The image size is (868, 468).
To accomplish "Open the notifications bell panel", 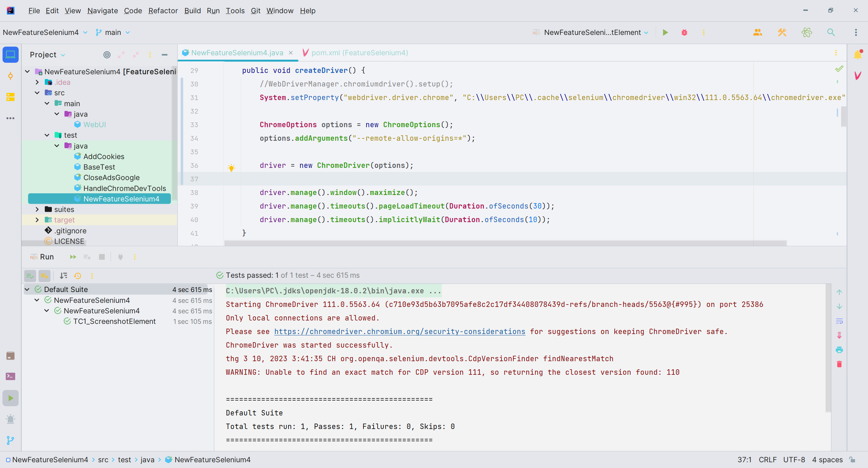I will [x=858, y=55].
